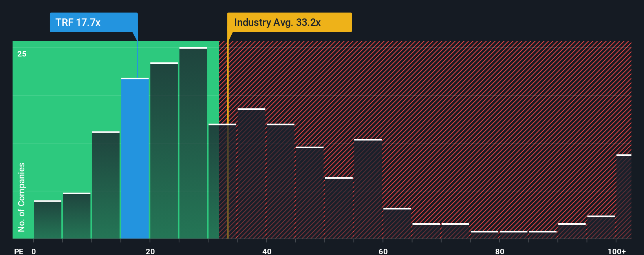Select the shortest leftmost bar starting at PE 0
This screenshot has width=644, height=255.
[48, 219]
